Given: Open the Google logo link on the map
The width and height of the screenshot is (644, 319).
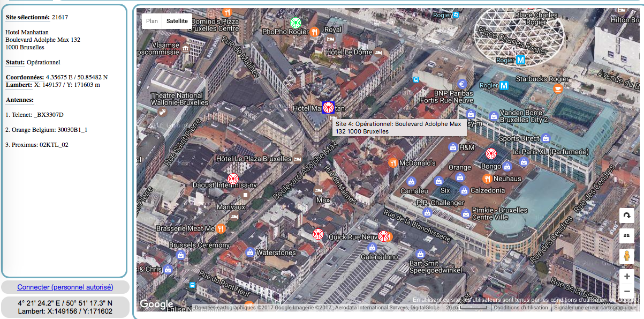Looking at the screenshot, I should tap(156, 304).
